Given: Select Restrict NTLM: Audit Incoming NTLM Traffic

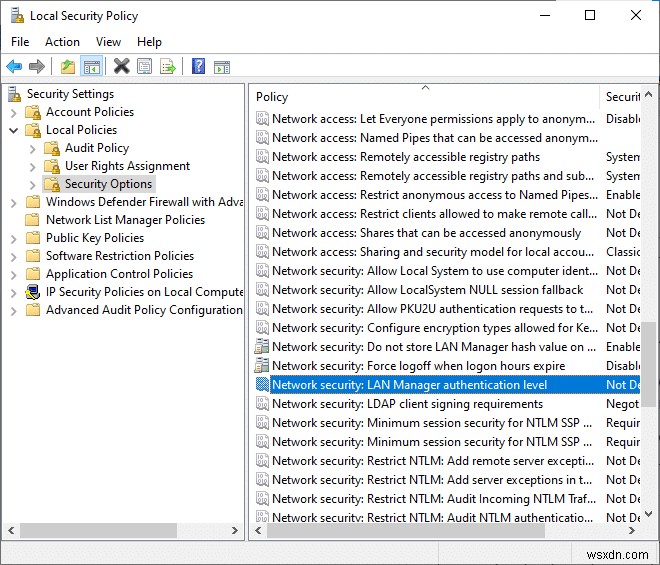Looking at the screenshot, I should point(434,498).
